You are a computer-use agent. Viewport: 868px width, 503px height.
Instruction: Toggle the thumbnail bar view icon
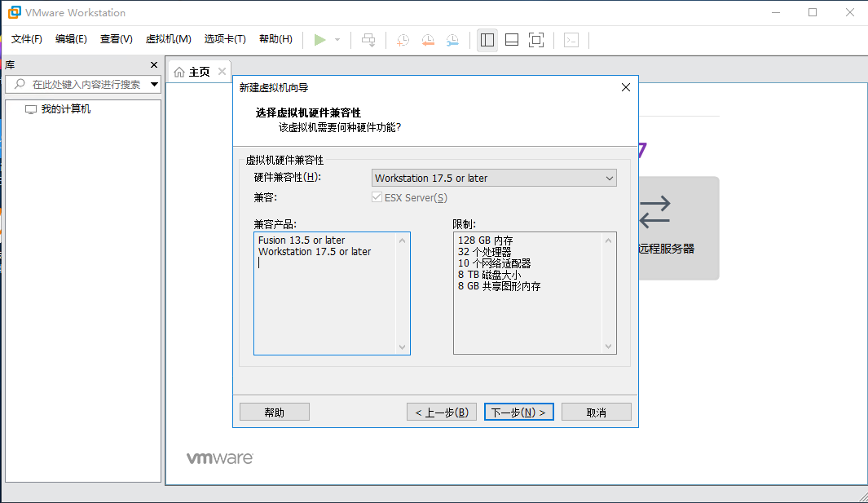[512, 40]
